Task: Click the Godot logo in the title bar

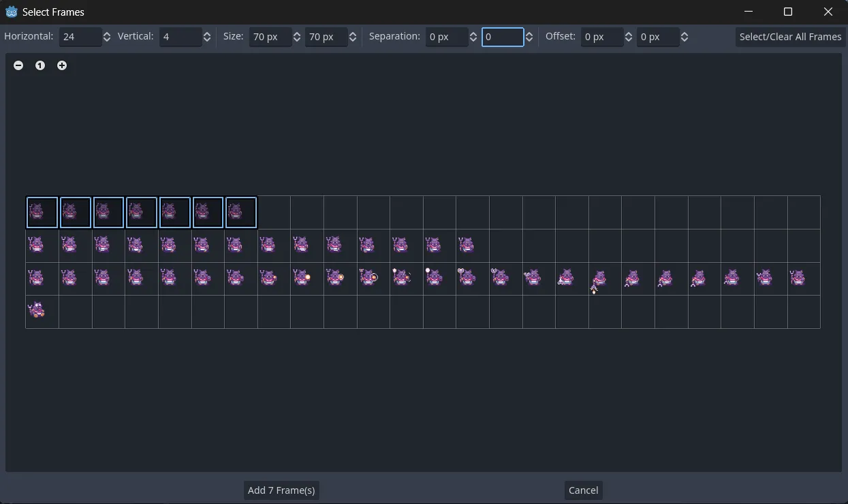Action: 11,12
